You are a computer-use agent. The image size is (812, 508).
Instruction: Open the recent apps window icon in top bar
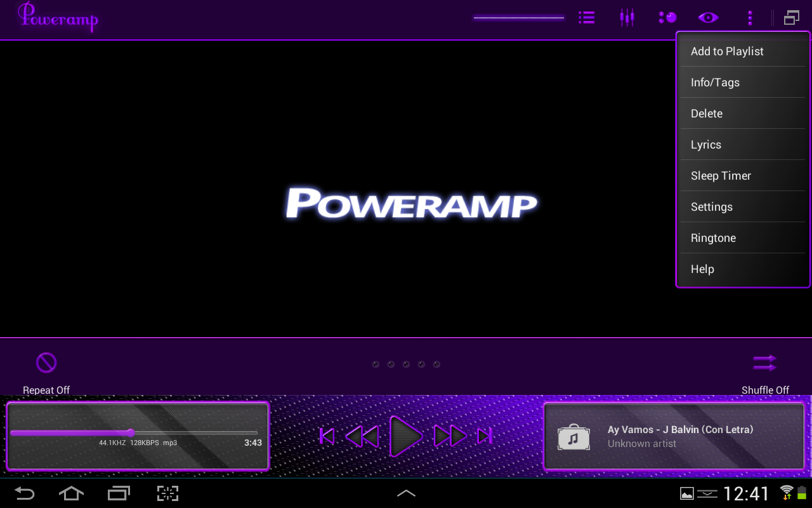[791, 18]
